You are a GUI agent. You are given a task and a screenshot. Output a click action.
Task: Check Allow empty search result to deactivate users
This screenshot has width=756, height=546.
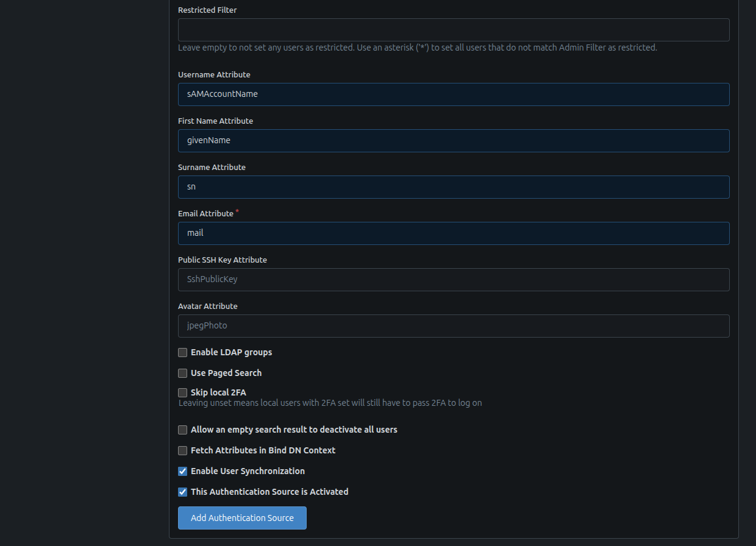point(182,430)
